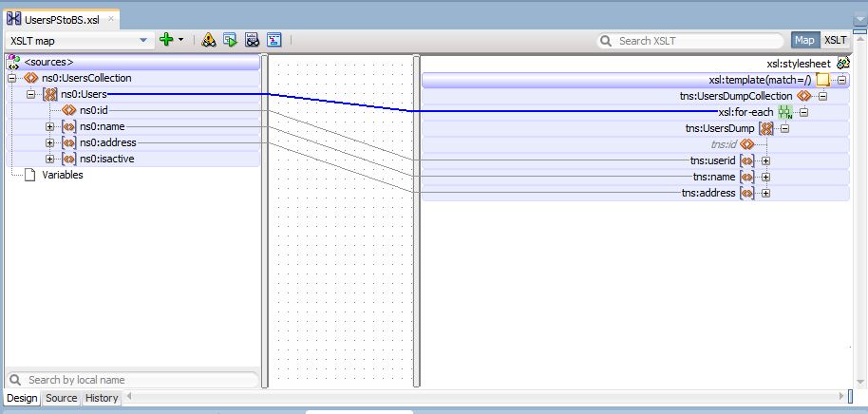Switch to the Design tab
The height and width of the screenshot is (414, 868).
pyautogui.click(x=22, y=398)
